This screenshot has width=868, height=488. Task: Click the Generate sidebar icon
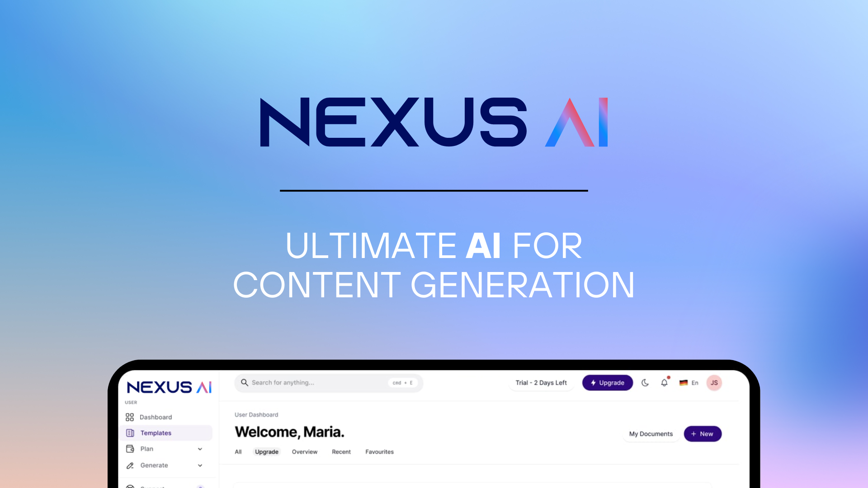(x=129, y=465)
